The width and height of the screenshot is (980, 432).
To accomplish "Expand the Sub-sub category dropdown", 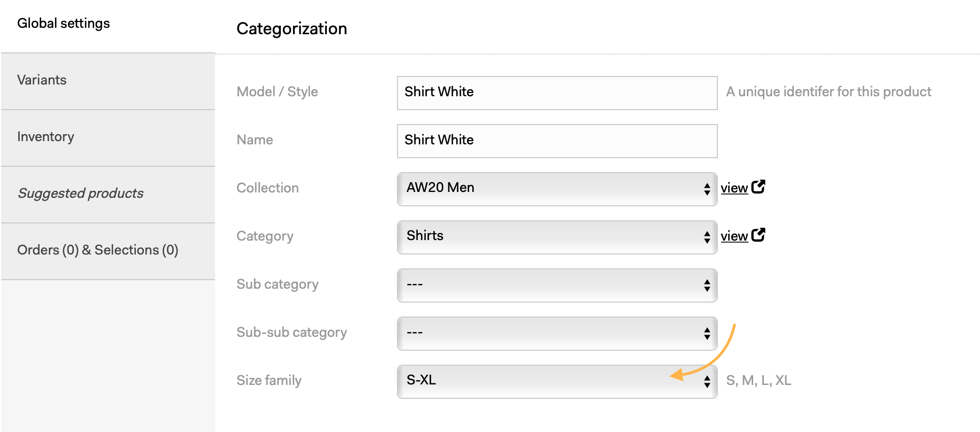I will (557, 333).
